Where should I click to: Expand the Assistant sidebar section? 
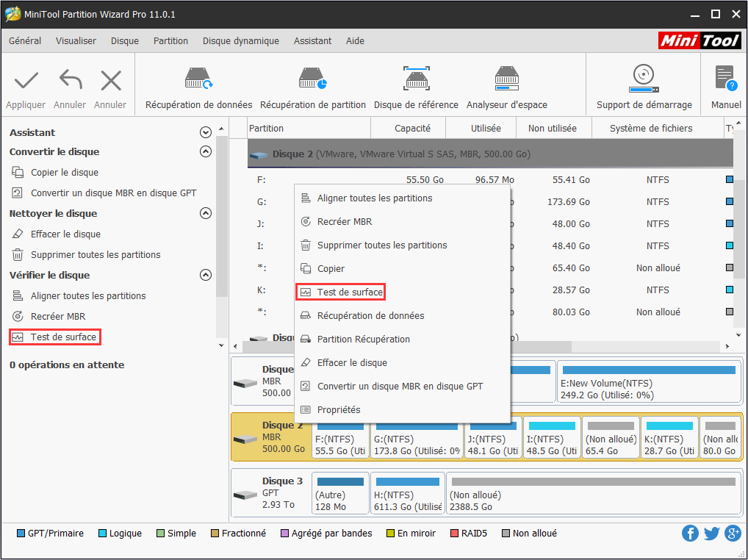pos(206,132)
